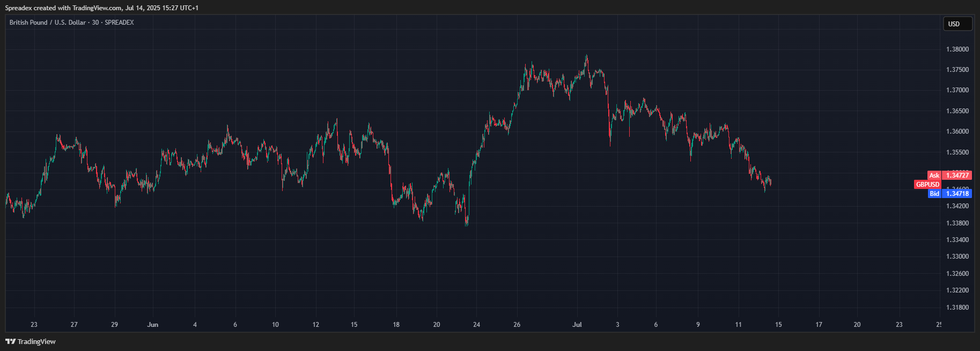
Task: Click the TradingView logo at bottom
Action: pyautogui.click(x=31, y=341)
